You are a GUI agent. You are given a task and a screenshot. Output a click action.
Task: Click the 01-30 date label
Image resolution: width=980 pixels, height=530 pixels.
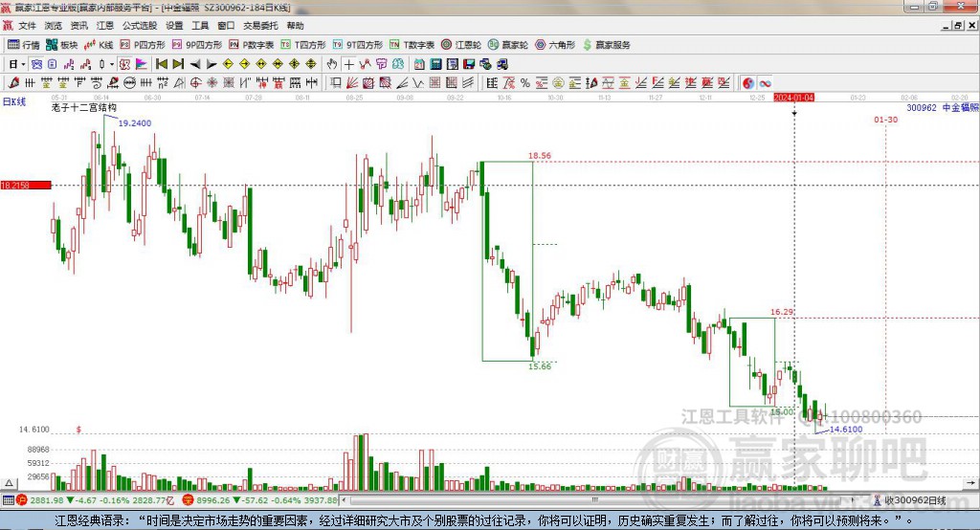click(x=885, y=120)
